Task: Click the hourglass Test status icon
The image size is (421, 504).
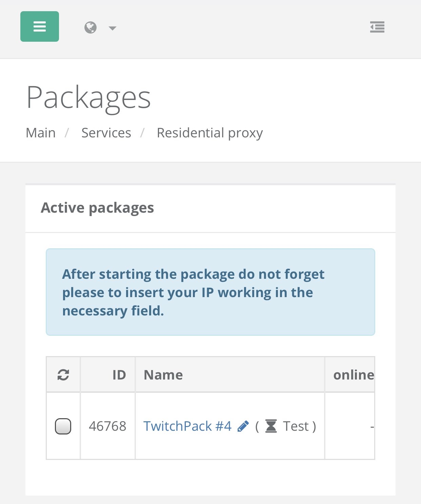Action: 271,426
